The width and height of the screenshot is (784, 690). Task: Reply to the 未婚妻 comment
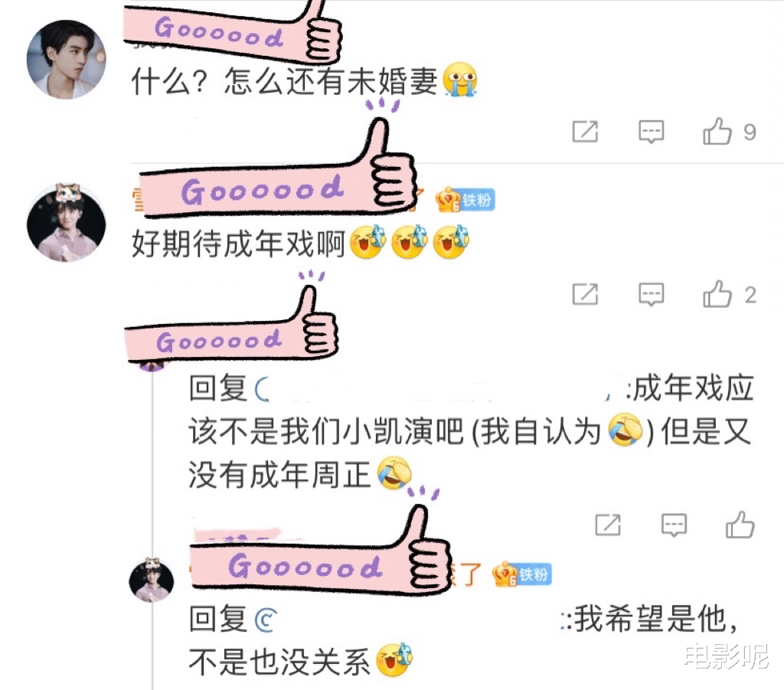(x=651, y=132)
